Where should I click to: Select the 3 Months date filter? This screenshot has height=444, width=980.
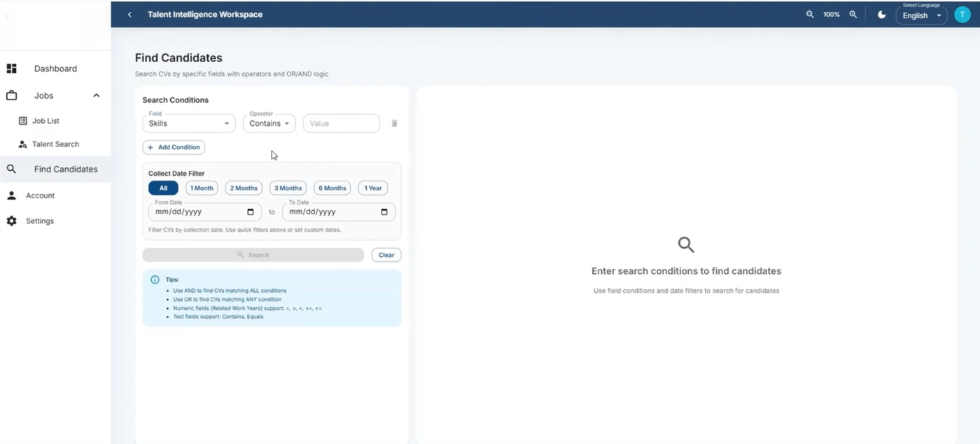288,188
